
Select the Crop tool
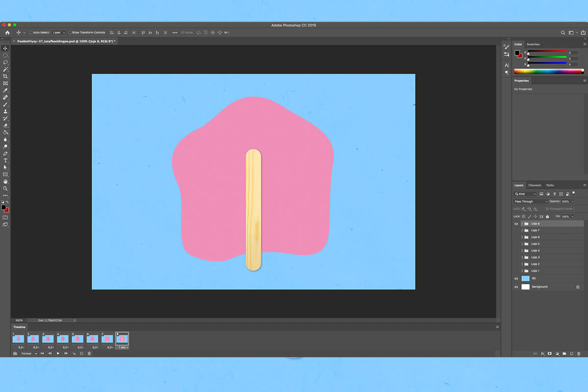5,76
